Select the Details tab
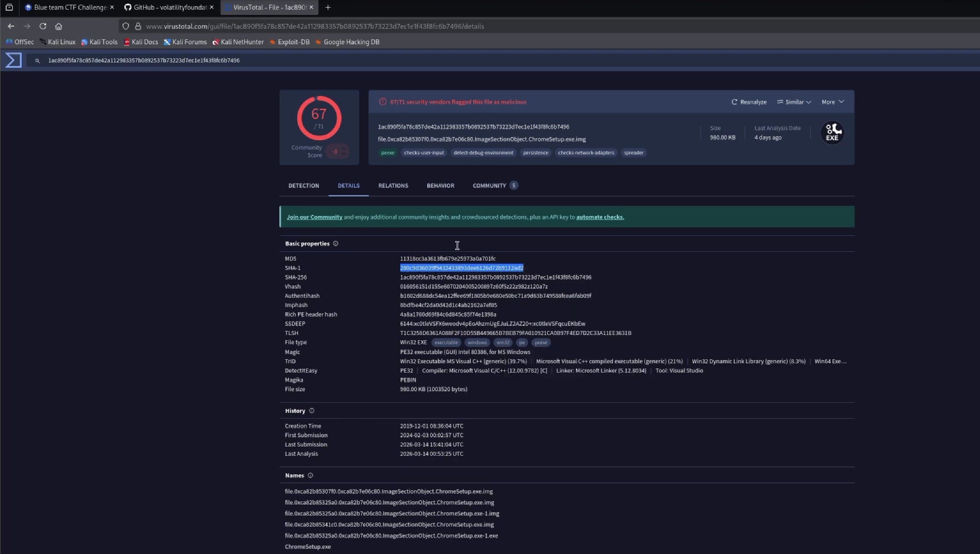The image size is (980, 554). 349,186
